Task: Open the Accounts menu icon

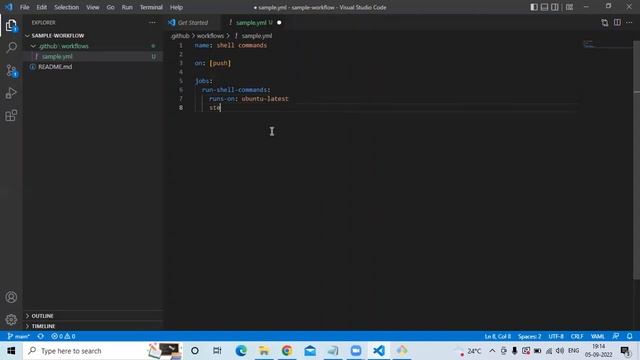Action: coord(11,297)
